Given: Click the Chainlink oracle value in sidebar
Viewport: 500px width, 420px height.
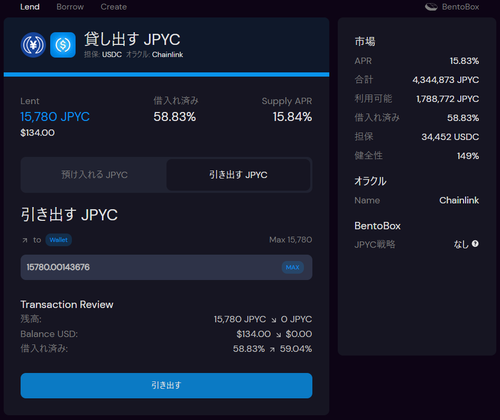Looking at the screenshot, I should [459, 200].
